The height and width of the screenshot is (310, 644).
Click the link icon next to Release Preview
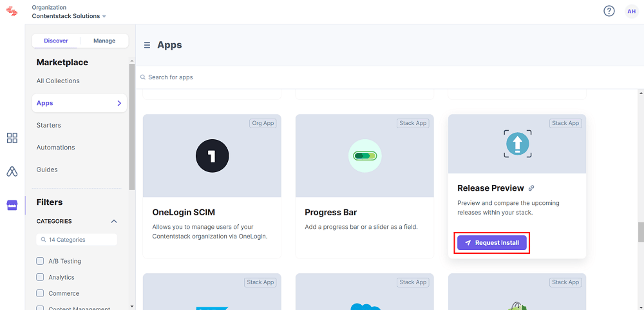531,188
